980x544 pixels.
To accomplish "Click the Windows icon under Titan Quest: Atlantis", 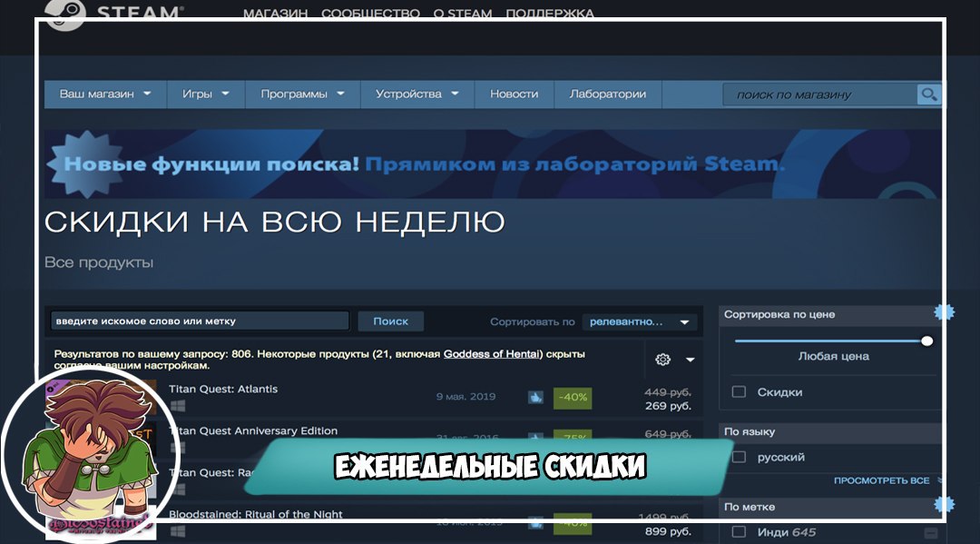I will point(178,406).
